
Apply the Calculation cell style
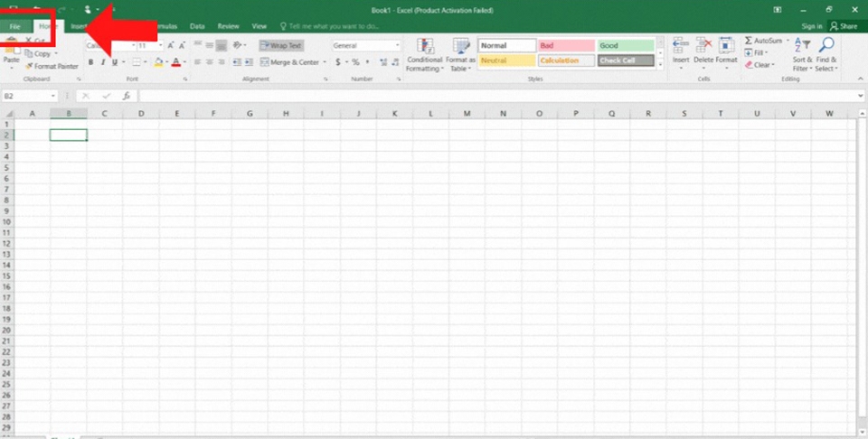click(x=566, y=61)
